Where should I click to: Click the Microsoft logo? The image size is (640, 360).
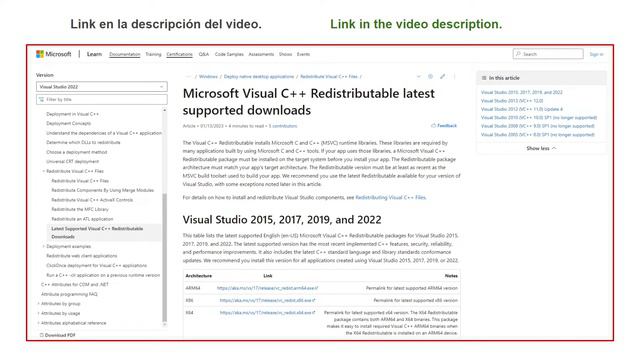coord(53,54)
